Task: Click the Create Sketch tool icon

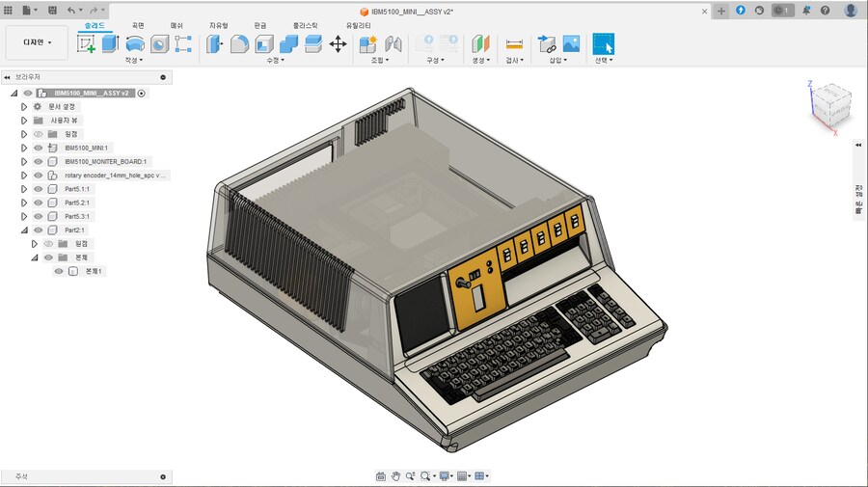Action: click(86, 43)
